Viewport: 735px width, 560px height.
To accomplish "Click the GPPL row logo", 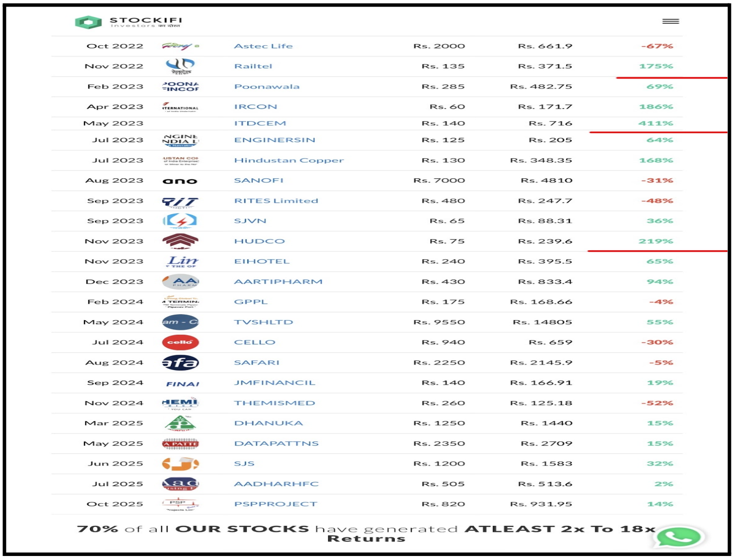I will point(180,302).
